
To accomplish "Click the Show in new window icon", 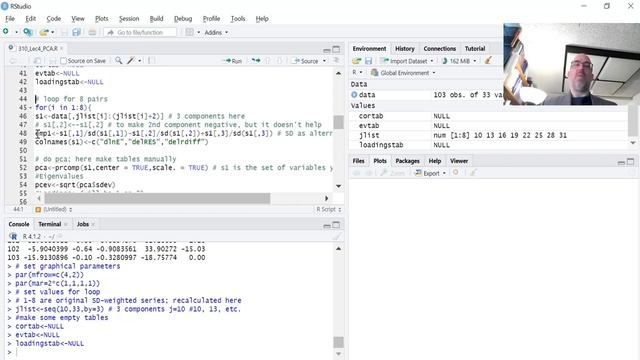I will click(37, 61).
